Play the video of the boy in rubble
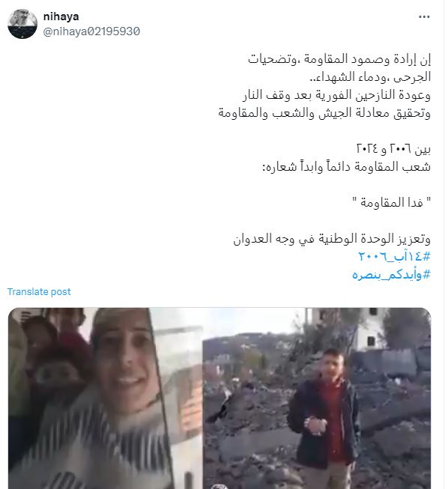This screenshot has width=448, height=489. pos(317,398)
